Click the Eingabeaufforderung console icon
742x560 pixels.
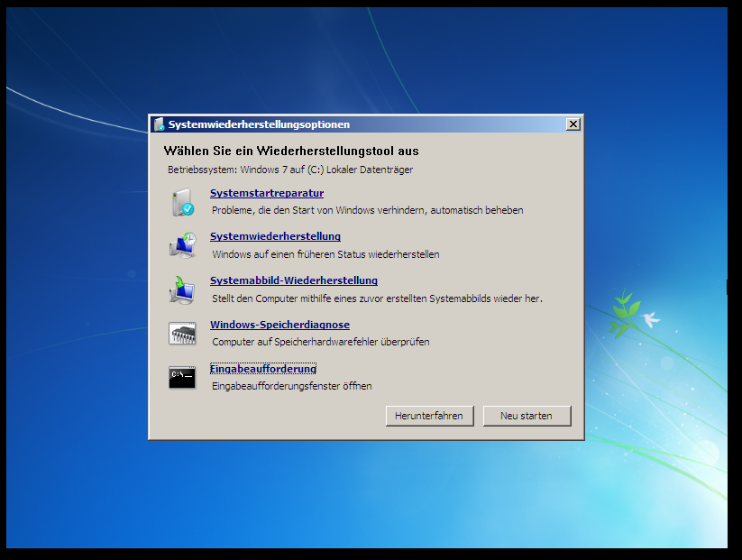click(182, 377)
